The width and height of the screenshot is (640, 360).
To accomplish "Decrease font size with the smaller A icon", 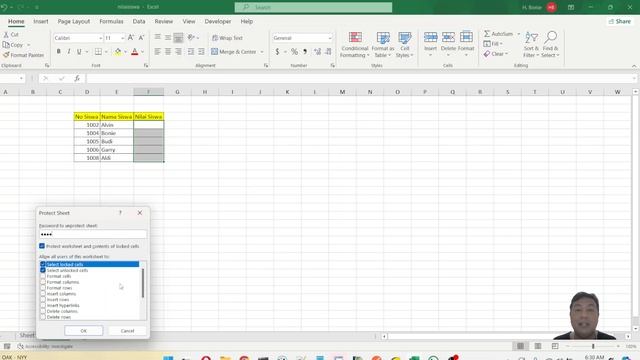I will 141,38.
